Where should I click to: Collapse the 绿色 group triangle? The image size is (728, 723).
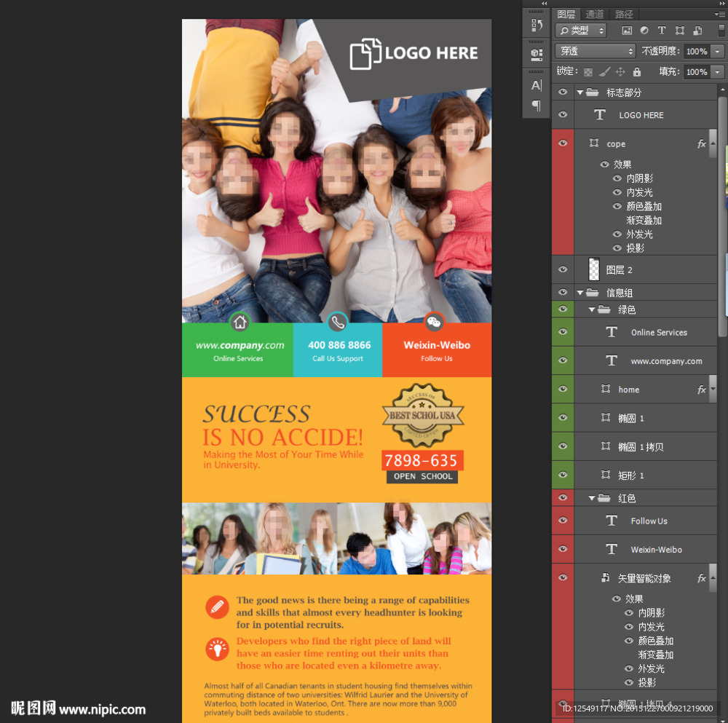tap(591, 309)
